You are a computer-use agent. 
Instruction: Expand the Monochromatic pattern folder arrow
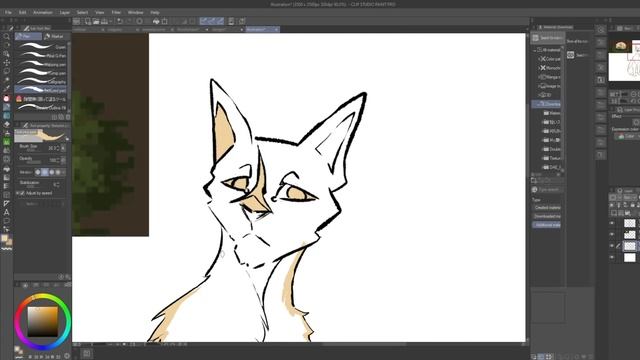click(x=539, y=68)
